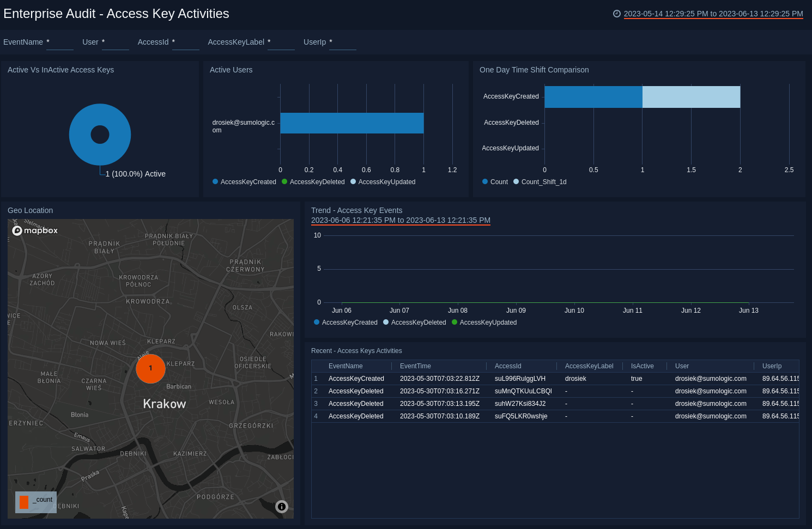
Task: Toggle the Count legend in Time Shift Comparison
Action: click(x=495, y=182)
